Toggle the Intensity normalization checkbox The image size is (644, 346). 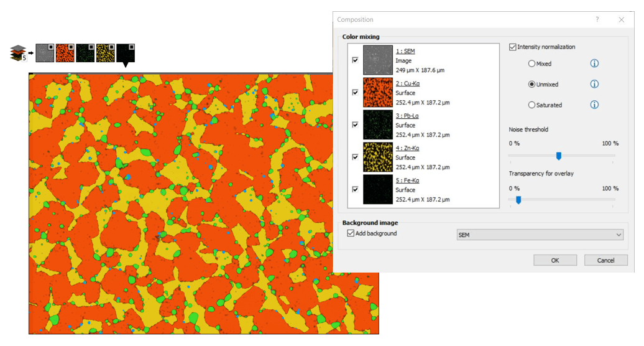pos(513,47)
